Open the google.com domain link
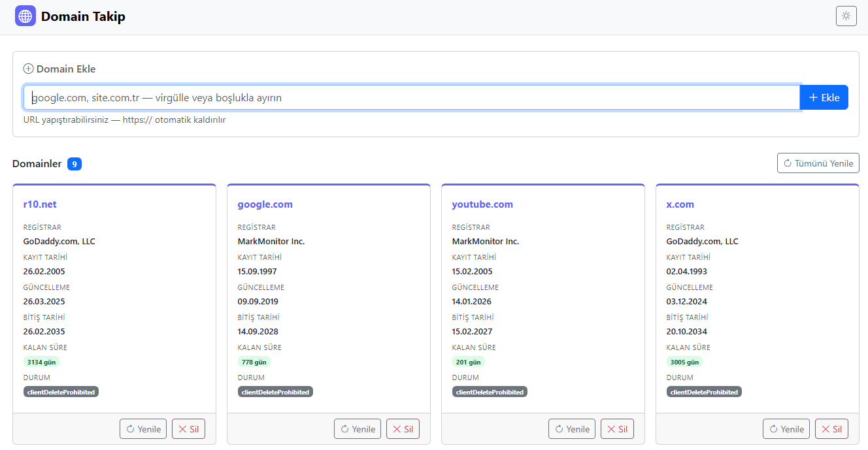 click(x=265, y=204)
